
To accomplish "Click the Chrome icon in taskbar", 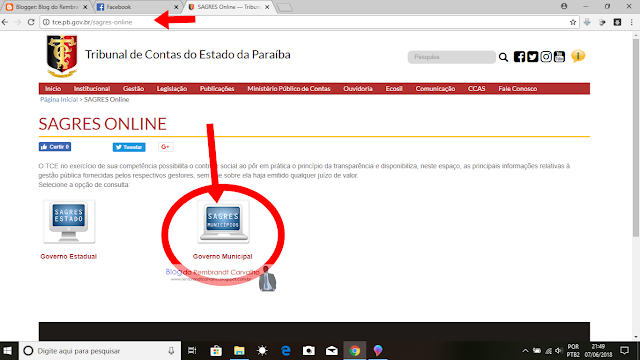I will pos(355,351).
